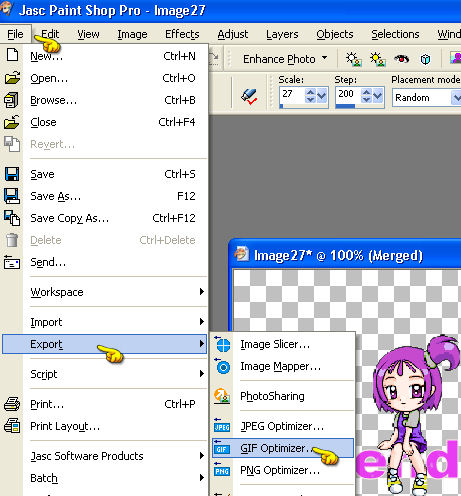
Task: Open the Effects menu
Action: click(x=182, y=34)
